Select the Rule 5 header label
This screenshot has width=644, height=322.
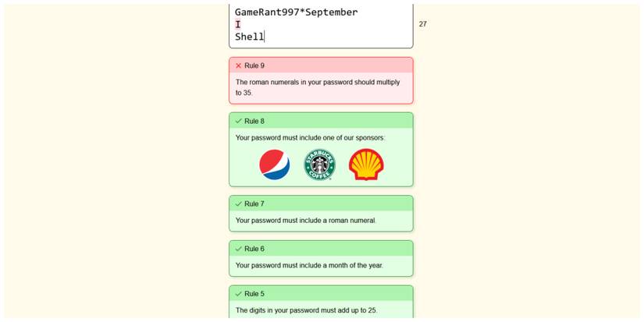point(254,294)
